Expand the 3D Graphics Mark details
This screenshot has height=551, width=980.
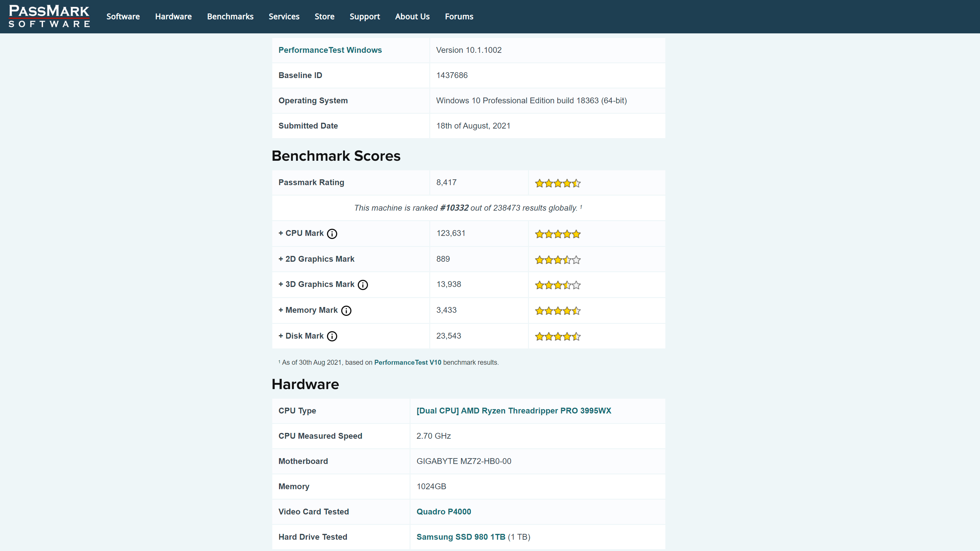click(316, 284)
